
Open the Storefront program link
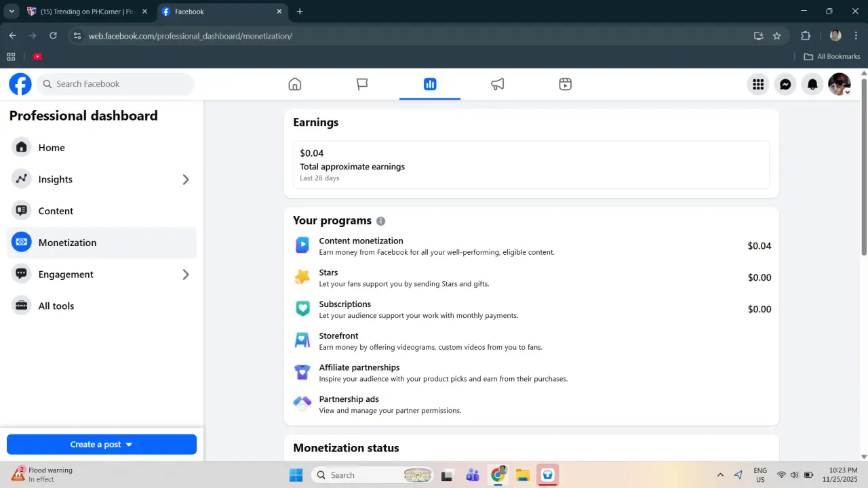click(338, 336)
